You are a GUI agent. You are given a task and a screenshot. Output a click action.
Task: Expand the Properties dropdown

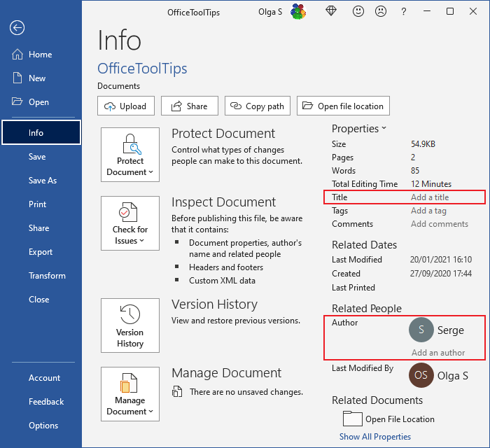coord(359,128)
